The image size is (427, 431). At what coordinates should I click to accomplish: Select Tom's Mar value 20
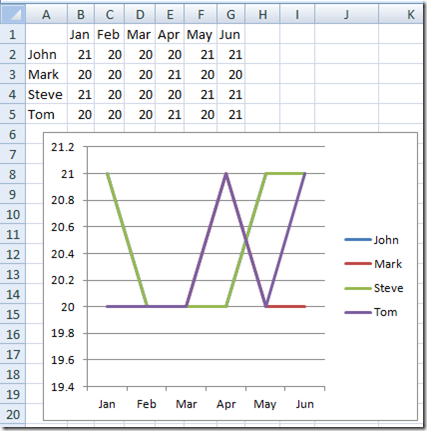140,114
